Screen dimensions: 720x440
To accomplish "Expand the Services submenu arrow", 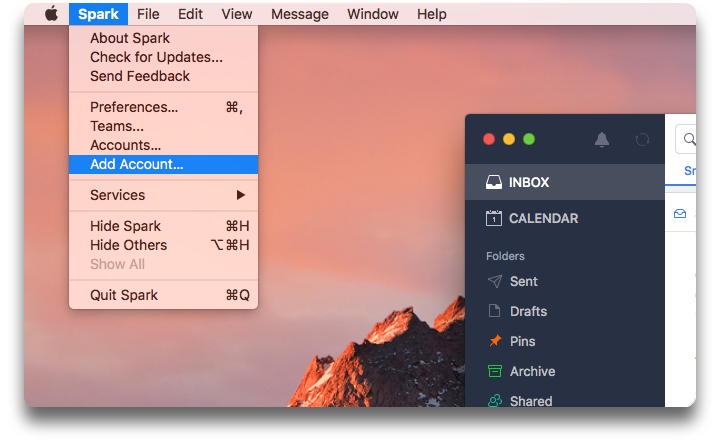I will (241, 195).
